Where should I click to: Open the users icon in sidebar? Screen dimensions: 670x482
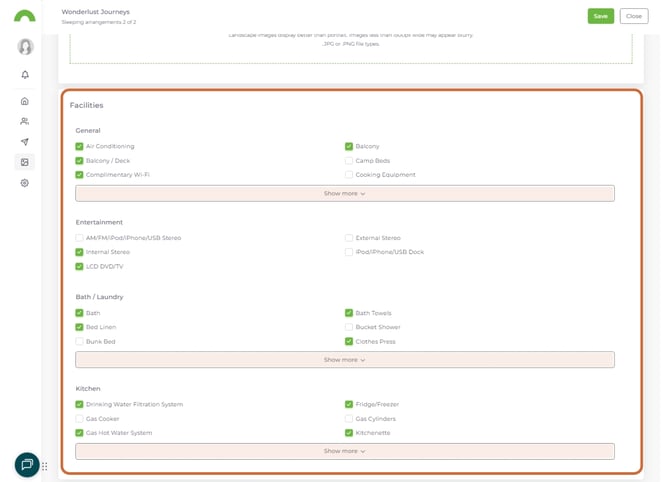point(25,121)
